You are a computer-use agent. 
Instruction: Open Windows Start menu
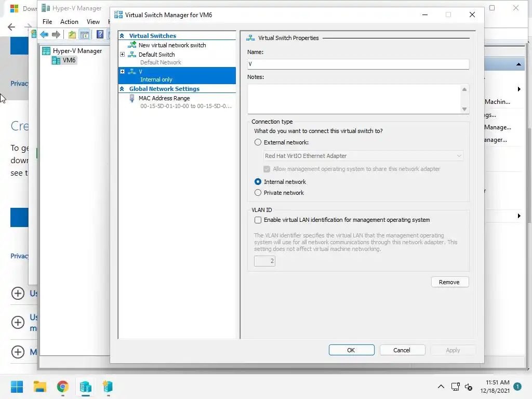coord(17,387)
